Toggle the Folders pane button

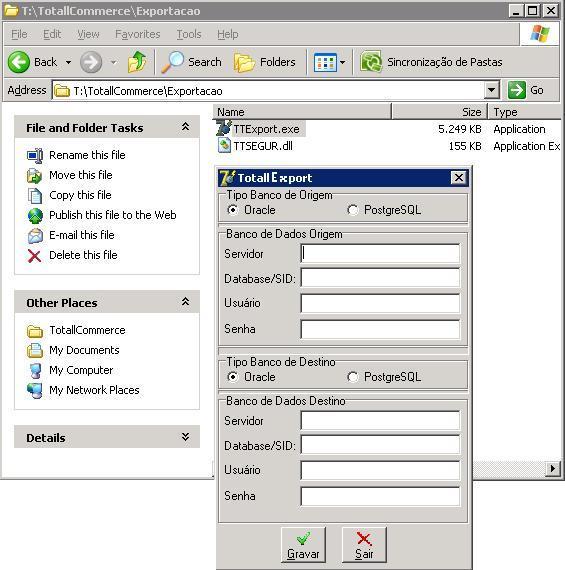tap(265, 62)
